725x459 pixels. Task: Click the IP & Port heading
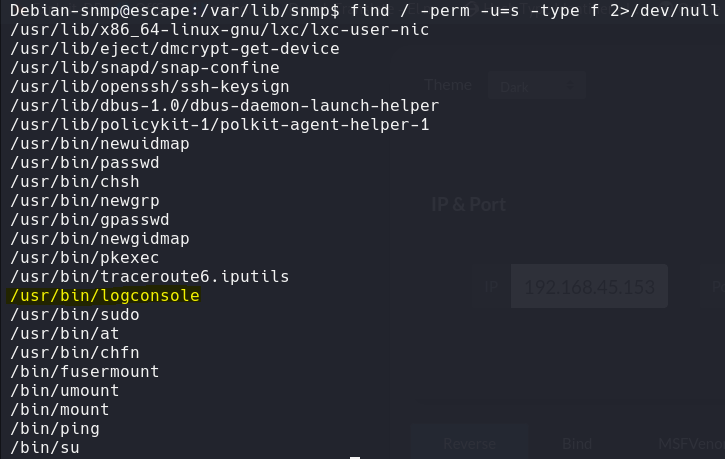point(468,204)
